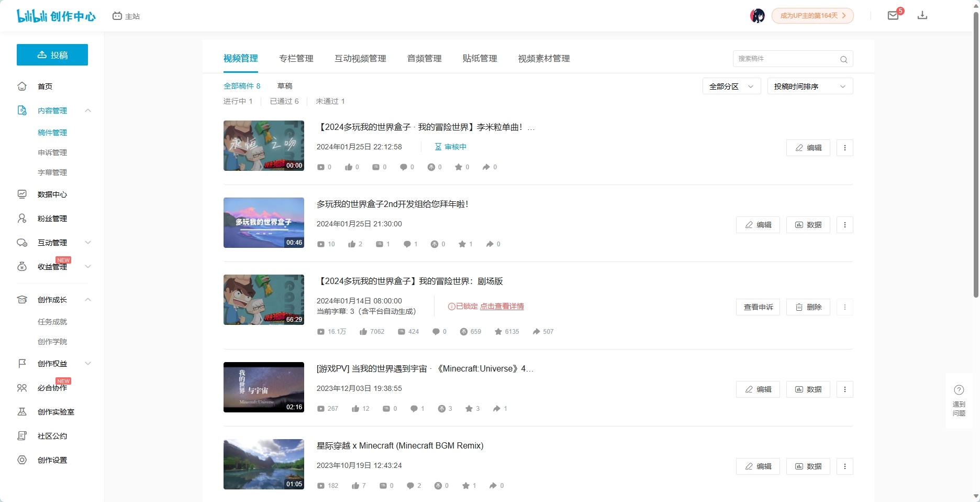
Task: Filter by 已通过 6
Action: (x=284, y=101)
